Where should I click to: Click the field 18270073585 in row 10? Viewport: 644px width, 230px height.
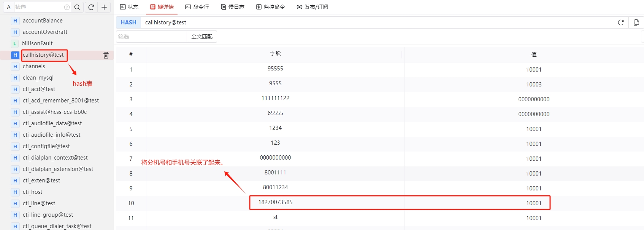pos(275,202)
